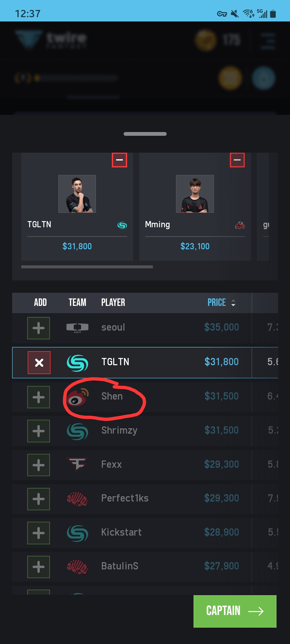The image size is (290, 644).
Task: Remove TGLTN card with minus button
Action: [119, 160]
